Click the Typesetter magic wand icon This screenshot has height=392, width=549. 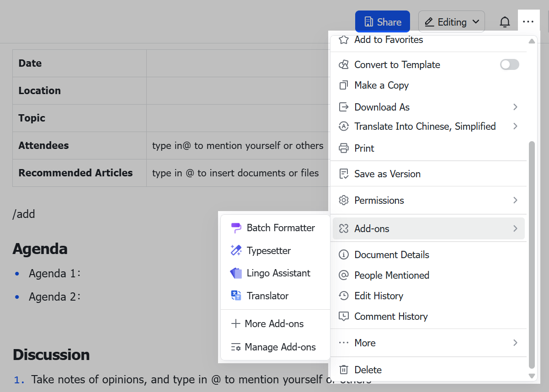pos(236,250)
